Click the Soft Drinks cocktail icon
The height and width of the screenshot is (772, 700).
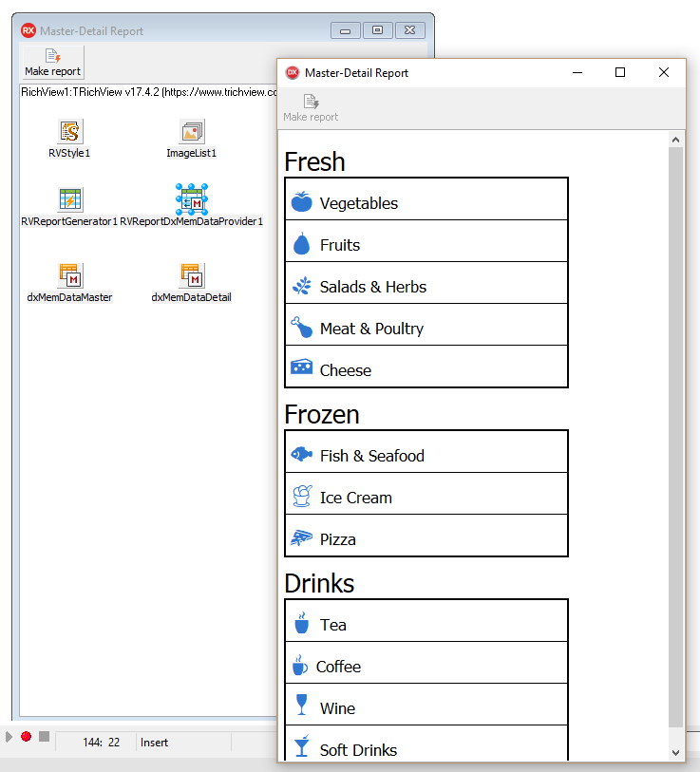pyautogui.click(x=301, y=745)
